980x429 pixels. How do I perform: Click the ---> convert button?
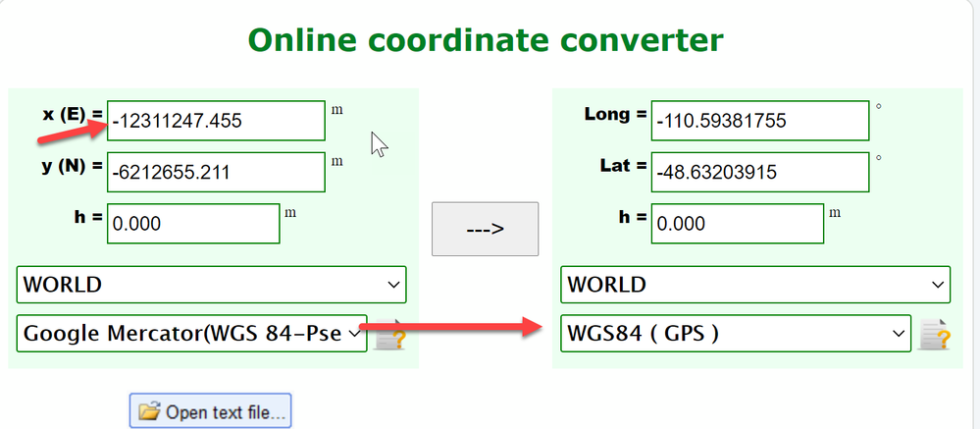pos(485,229)
